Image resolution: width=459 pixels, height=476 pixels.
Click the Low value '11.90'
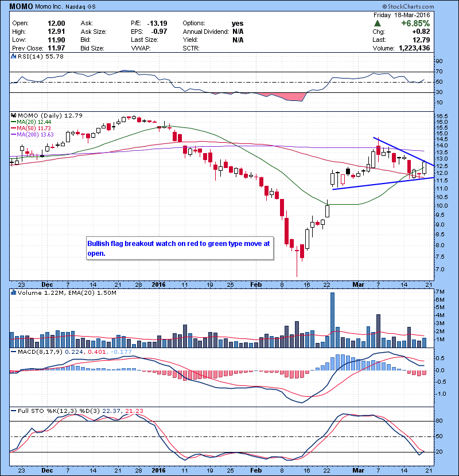click(56, 40)
